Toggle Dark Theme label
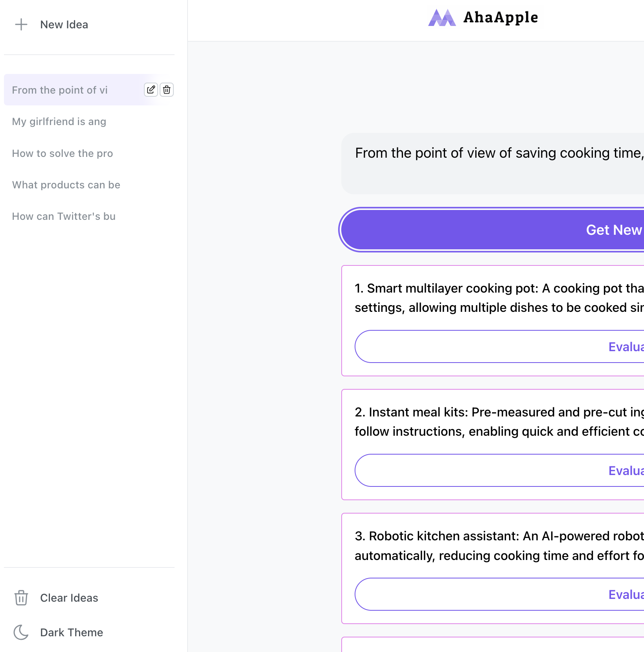The height and width of the screenshot is (652, 644). 72,632
